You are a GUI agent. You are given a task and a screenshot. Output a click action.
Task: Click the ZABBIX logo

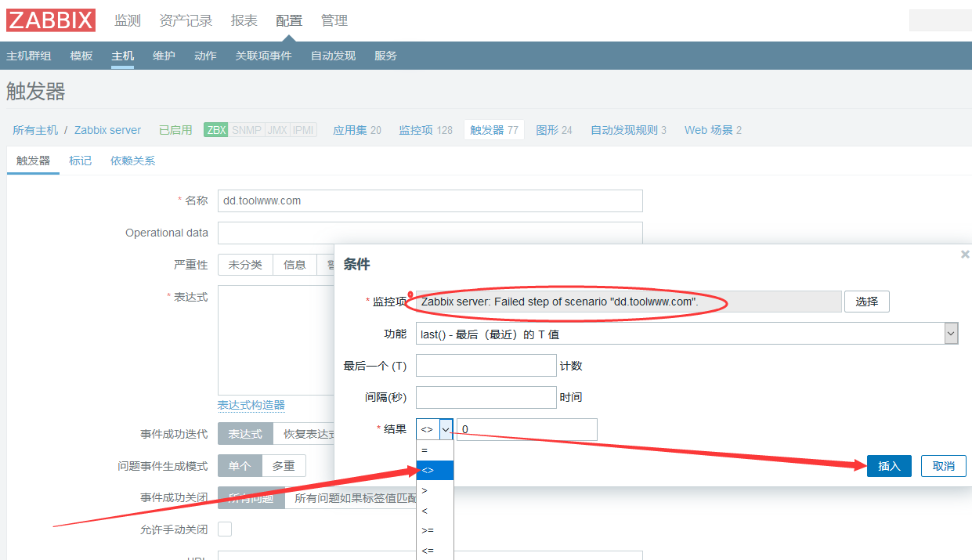[51, 20]
